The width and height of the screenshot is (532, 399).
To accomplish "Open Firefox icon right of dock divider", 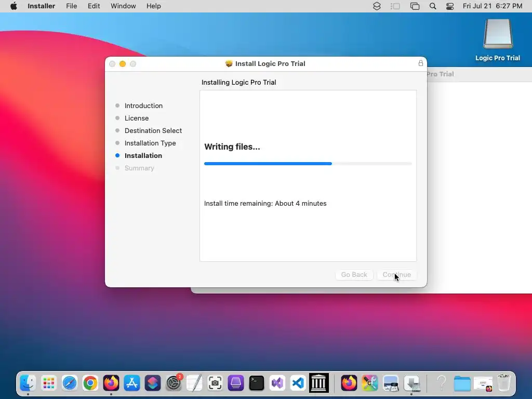I will [349, 383].
